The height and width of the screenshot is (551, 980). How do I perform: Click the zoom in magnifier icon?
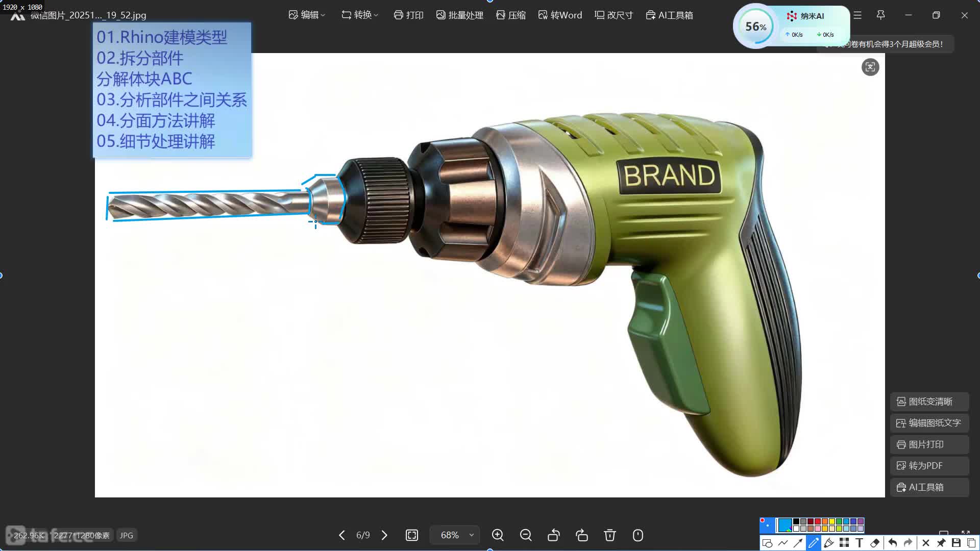point(498,535)
